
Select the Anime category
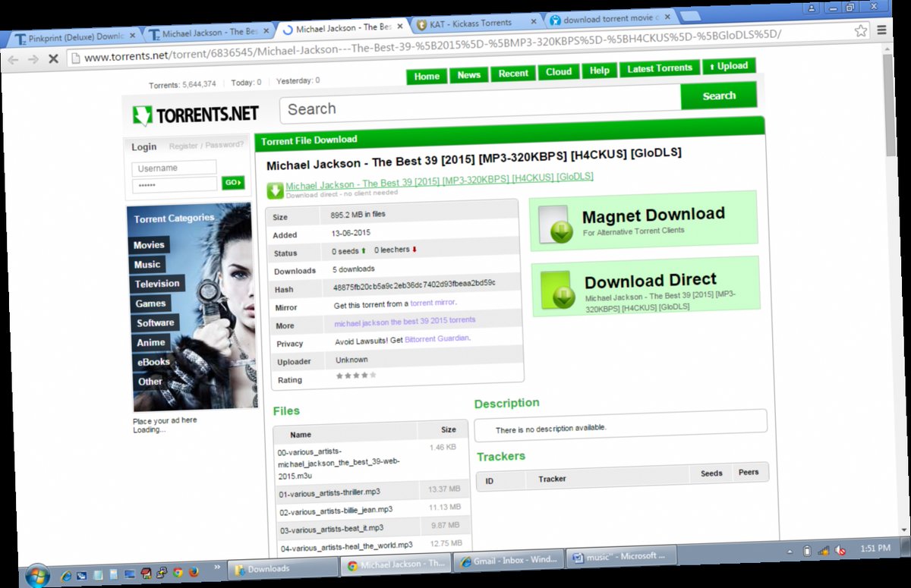(x=150, y=343)
